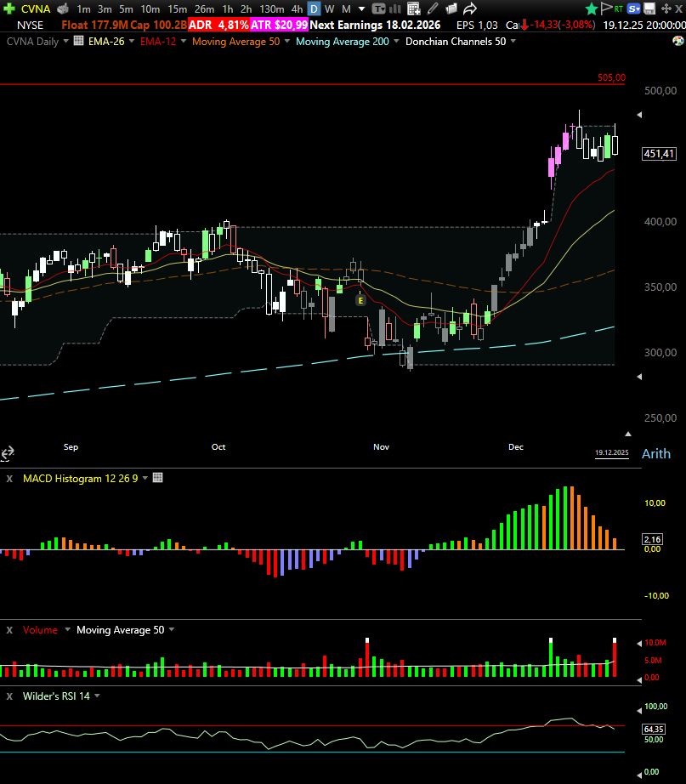Open the Moving Average 50 price dropdown
The image size is (686, 784).
(287, 41)
